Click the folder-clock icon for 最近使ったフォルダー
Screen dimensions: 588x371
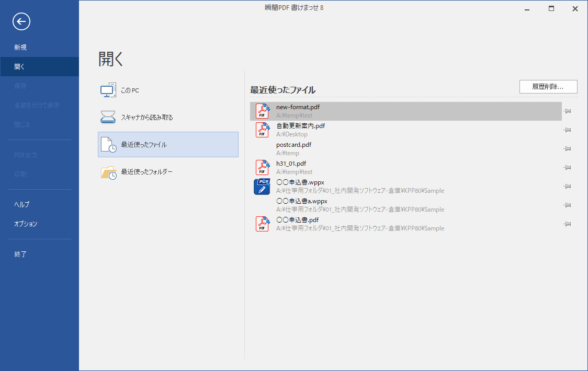click(109, 172)
